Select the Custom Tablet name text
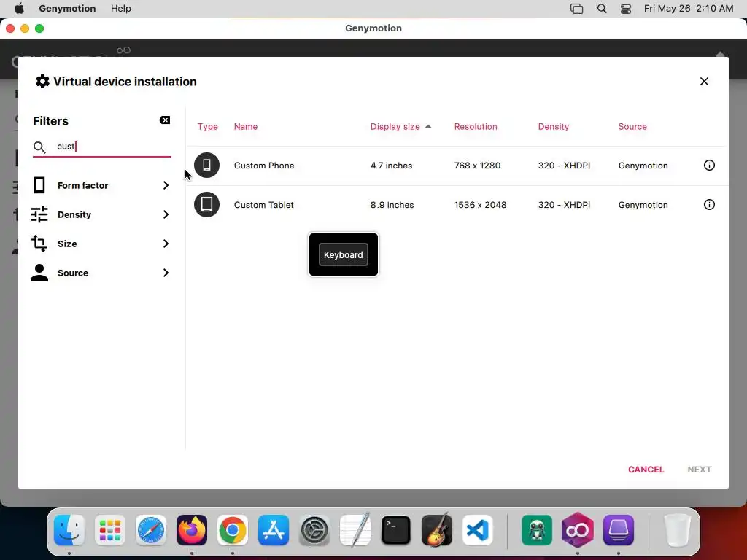747x560 pixels. tap(263, 205)
